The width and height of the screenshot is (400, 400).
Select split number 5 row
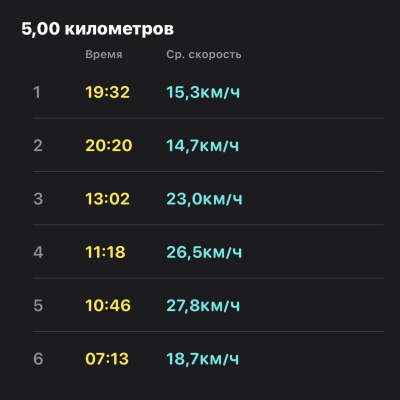(x=208, y=305)
